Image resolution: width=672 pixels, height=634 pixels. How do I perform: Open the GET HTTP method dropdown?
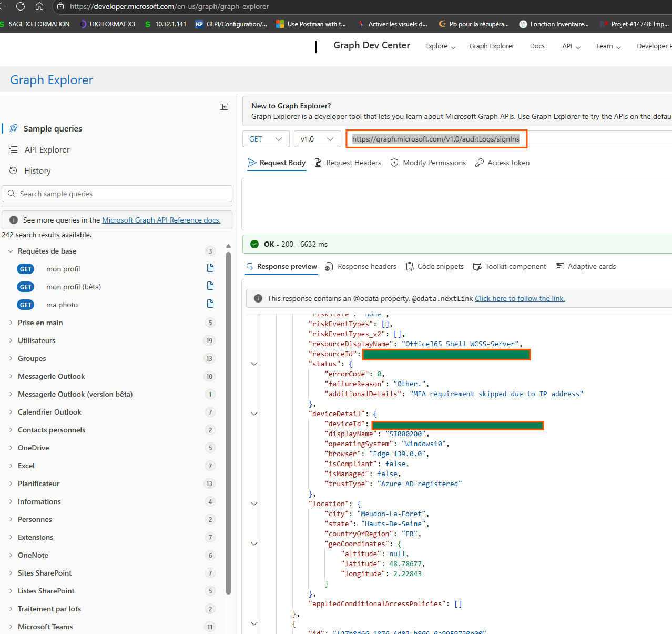tap(266, 139)
